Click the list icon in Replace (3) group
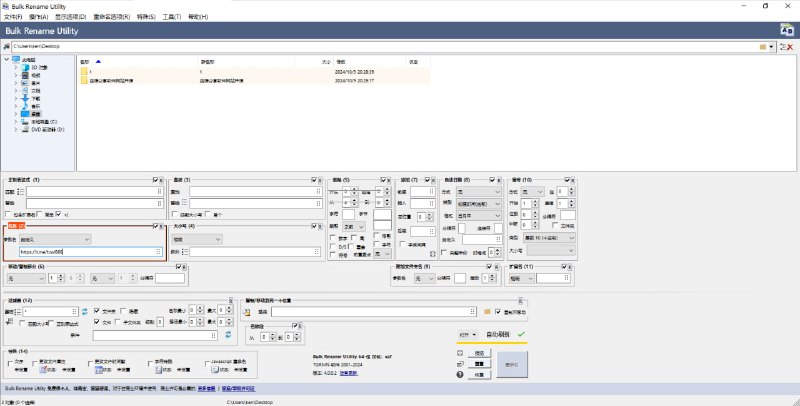The height and width of the screenshot is (406, 800). point(185,203)
